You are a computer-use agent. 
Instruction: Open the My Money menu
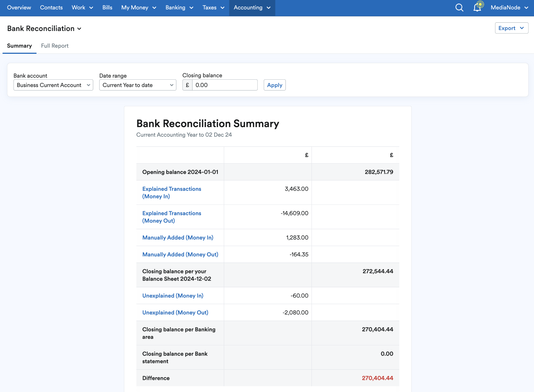(139, 8)
